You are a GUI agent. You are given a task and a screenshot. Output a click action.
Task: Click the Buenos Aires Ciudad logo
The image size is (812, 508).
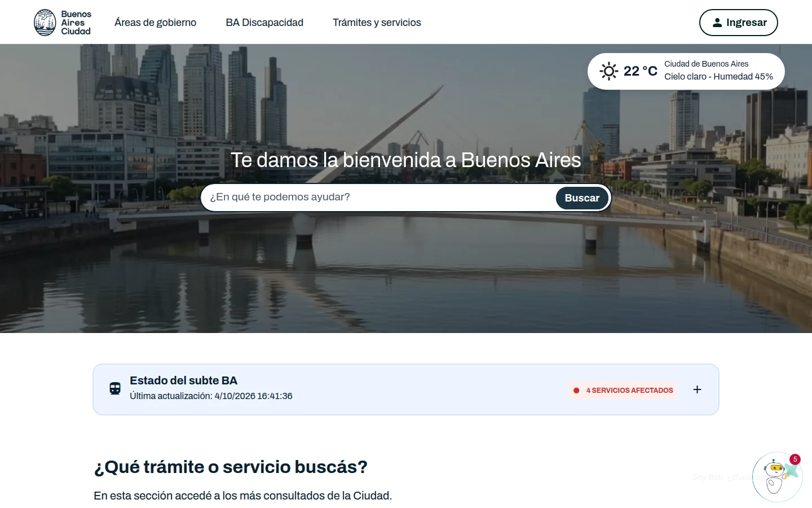pos(63,23)
